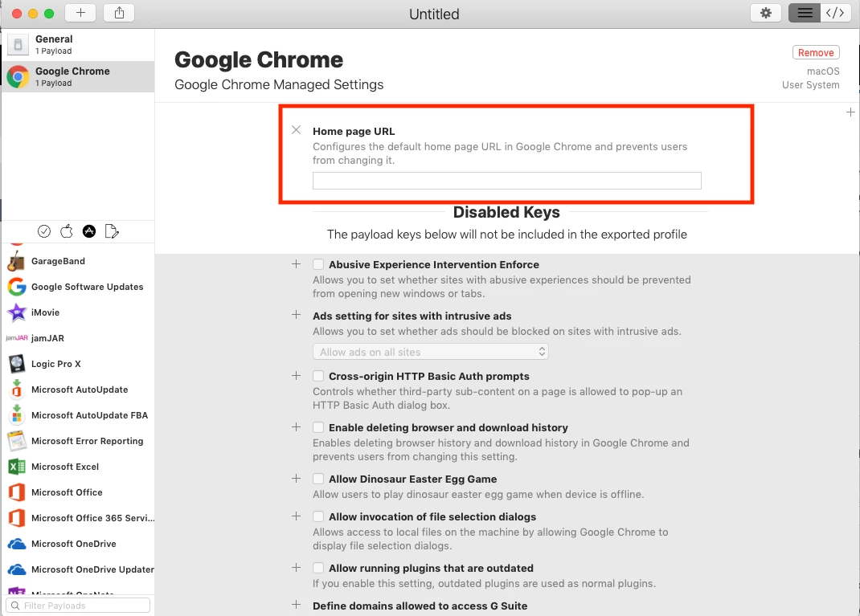The width and height of the screenshot is (860, 616).
Task: Show the App Store applications library tab
Action: tap(89, 231)
